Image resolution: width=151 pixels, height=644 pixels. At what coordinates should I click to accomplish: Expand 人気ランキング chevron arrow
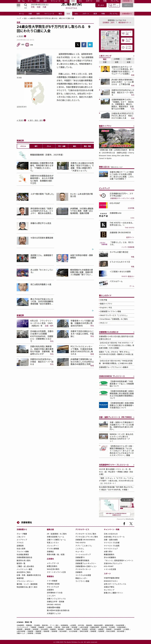click(133, 56)
